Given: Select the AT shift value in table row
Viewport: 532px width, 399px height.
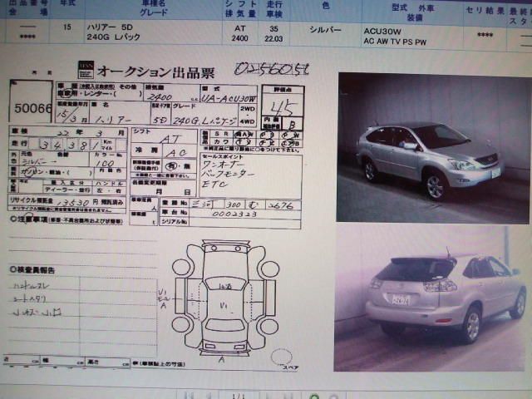Looking at the screenshot, I should (240, 28).
